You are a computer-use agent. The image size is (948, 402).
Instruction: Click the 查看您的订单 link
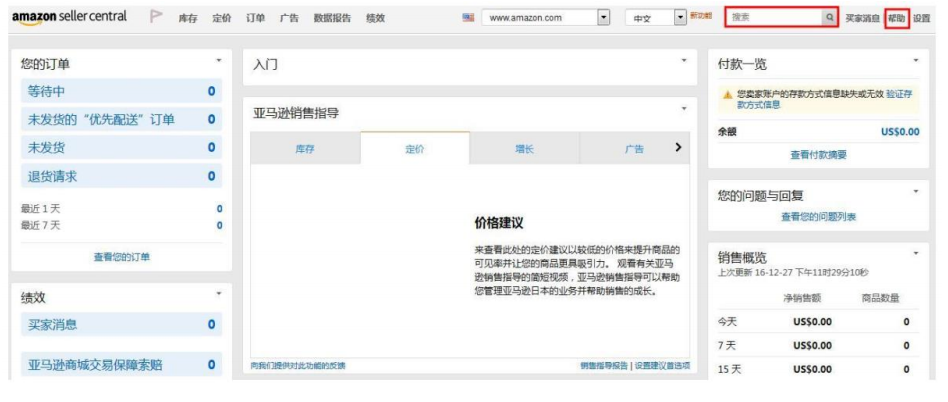pos(121,257)
